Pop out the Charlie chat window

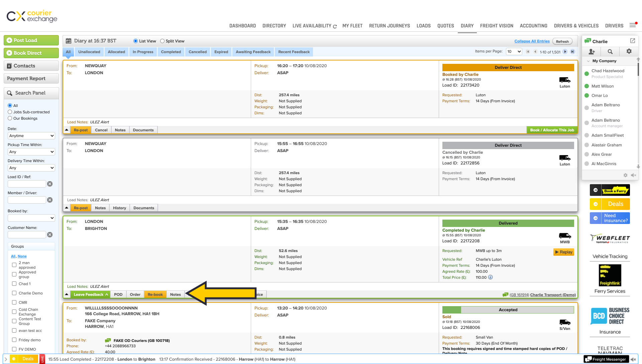pyautogui.click(x=632, y=41)
